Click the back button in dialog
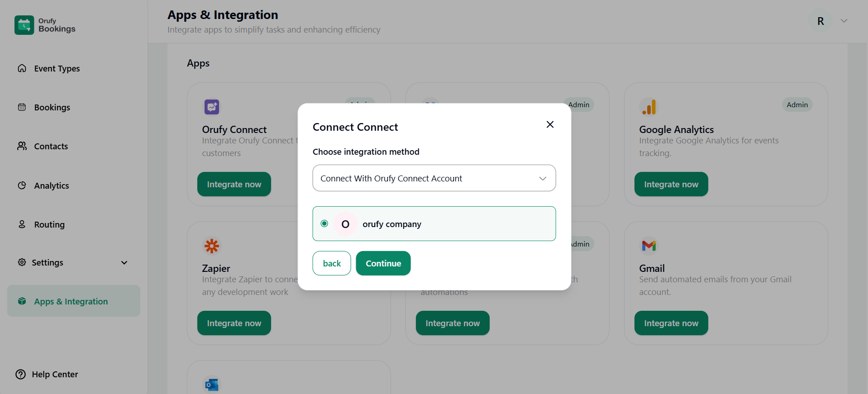868x394 pixels. (332, 263)
